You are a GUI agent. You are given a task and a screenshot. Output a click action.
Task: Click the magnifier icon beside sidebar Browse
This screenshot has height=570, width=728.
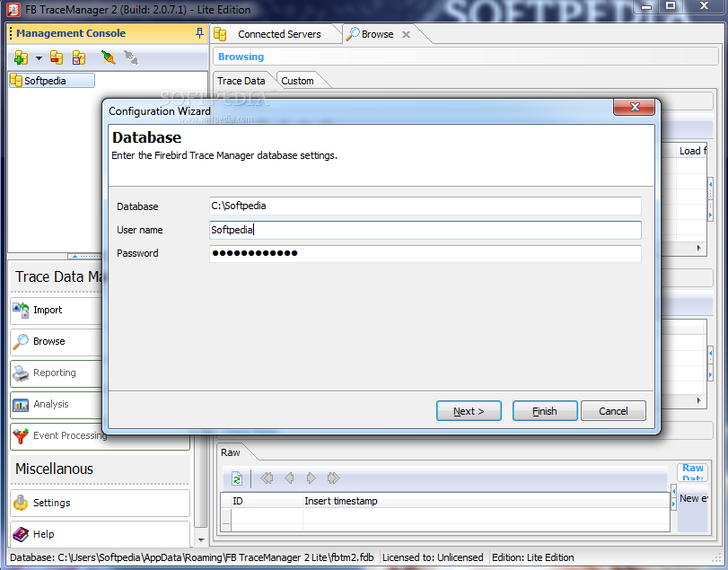[21, 342]
